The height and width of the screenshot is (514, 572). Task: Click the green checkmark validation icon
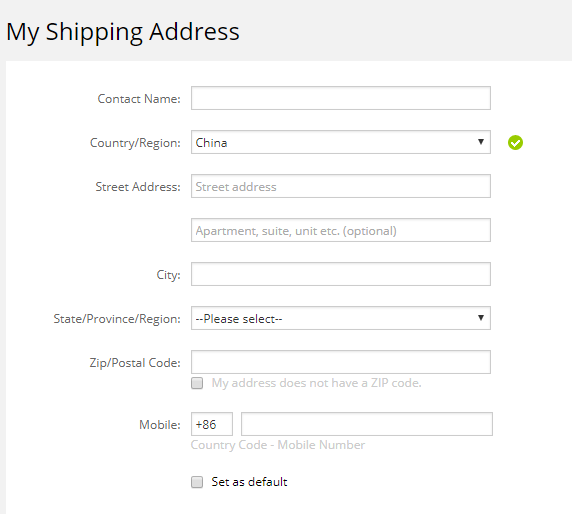515,142
